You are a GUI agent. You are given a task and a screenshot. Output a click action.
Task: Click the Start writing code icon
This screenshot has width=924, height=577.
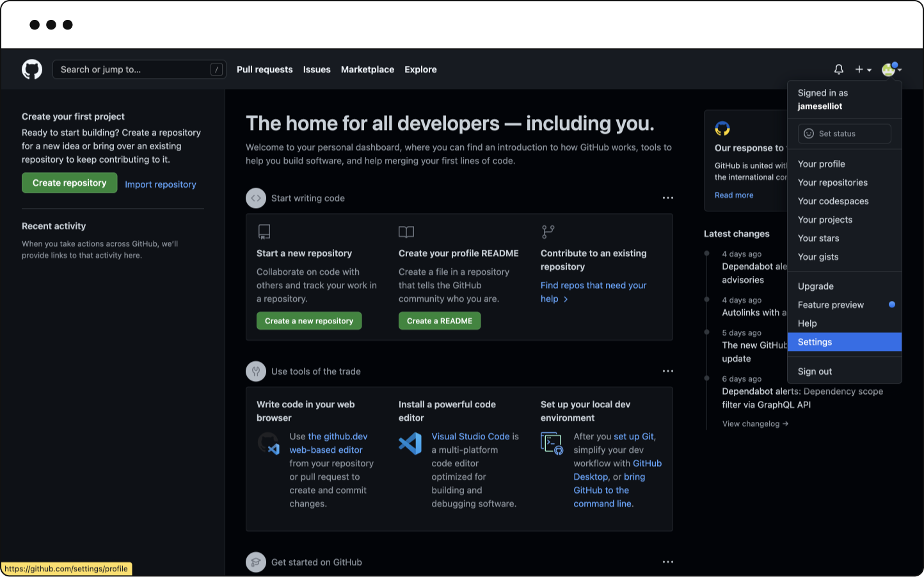[256, 198]
